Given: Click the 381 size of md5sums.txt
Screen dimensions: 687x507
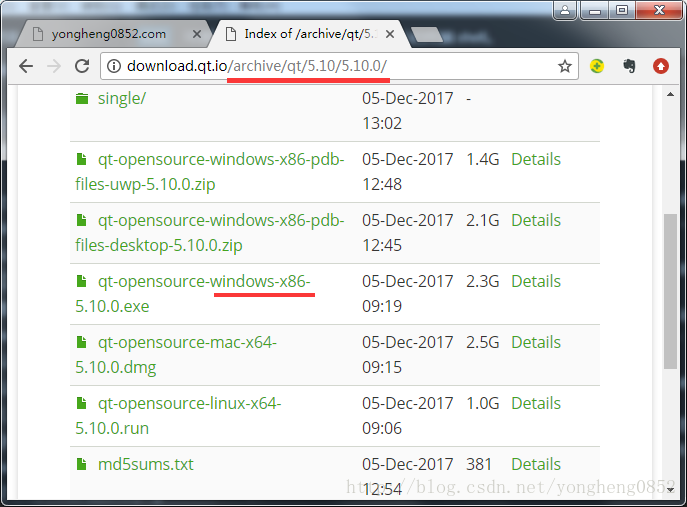Looking at the screenshot, I should [x=479, y=464].
